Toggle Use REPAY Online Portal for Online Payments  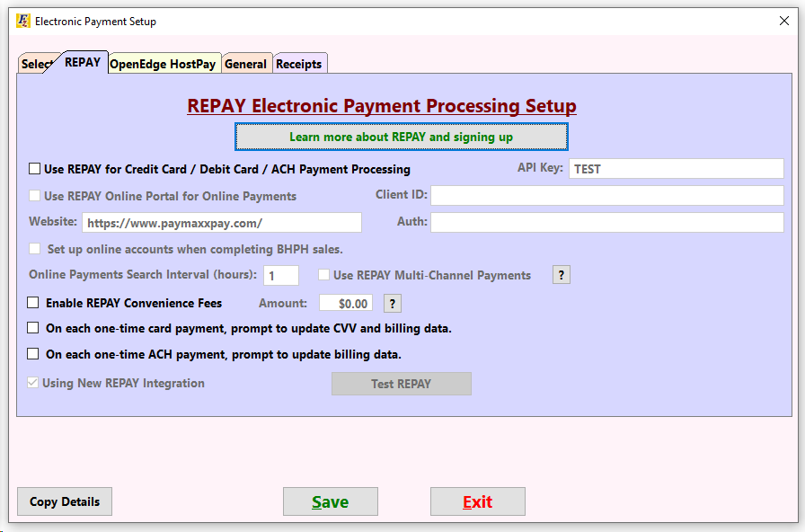click(x=34, y=196)
